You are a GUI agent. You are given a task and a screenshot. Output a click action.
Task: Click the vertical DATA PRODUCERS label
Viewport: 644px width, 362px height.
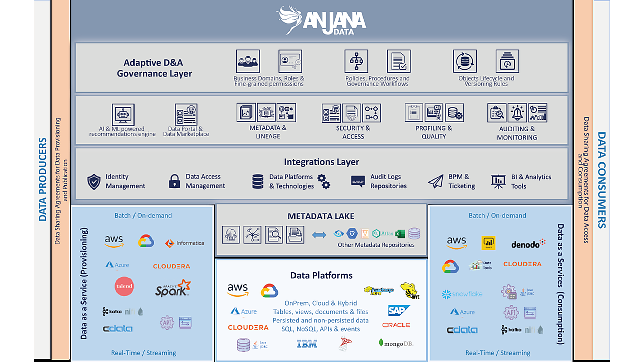tap(42, 179)
